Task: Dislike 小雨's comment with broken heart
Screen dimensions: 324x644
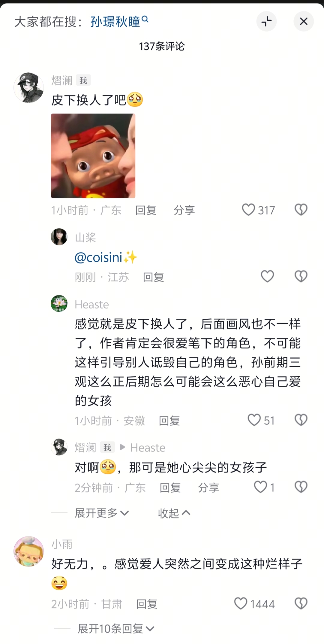Action: pyautogui.click(x=301, y=603)
